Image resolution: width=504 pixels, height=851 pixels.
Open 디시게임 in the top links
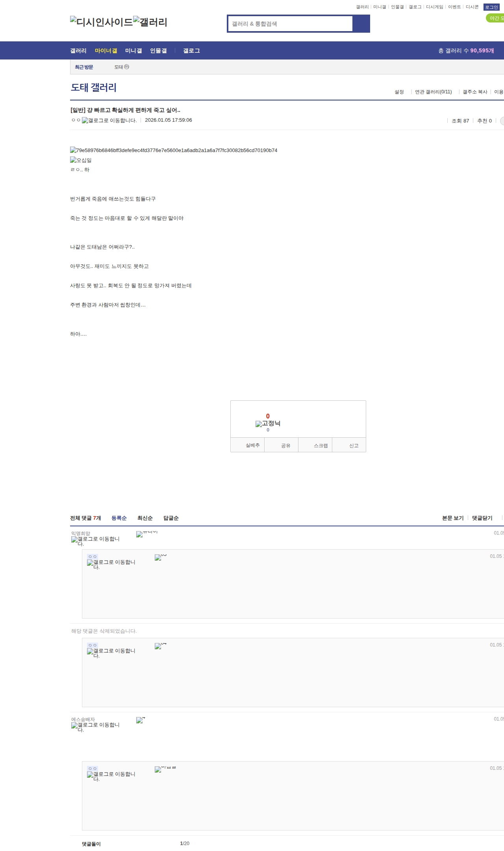pos(434,7)
